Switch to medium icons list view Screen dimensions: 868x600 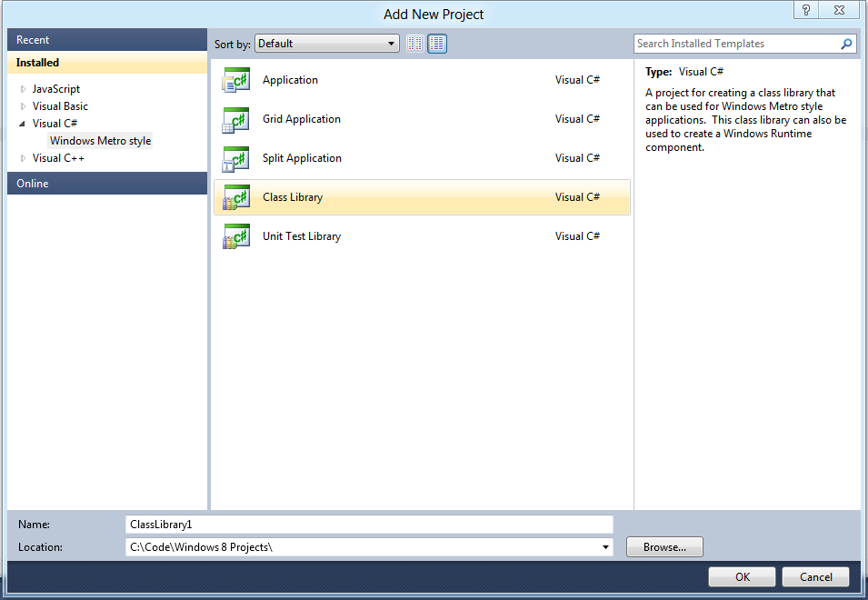pyautogui.click(x=437, y=44)
